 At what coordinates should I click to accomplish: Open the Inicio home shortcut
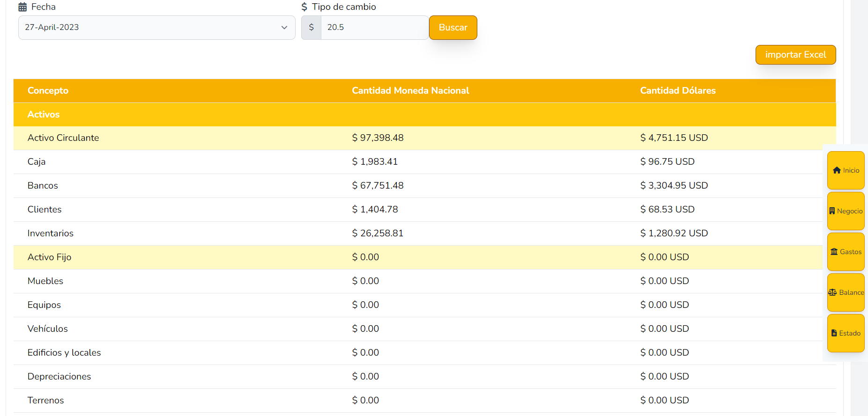point(846,170)
